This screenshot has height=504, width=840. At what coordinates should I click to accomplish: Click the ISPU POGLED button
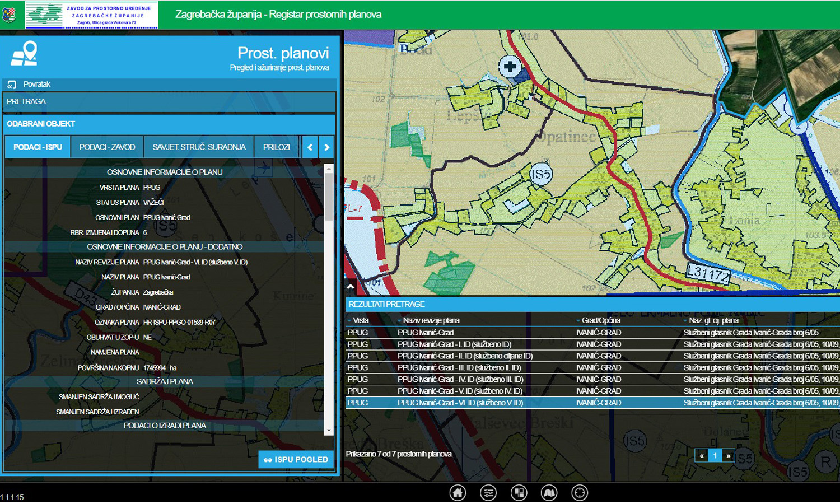[x=296, y=459]
